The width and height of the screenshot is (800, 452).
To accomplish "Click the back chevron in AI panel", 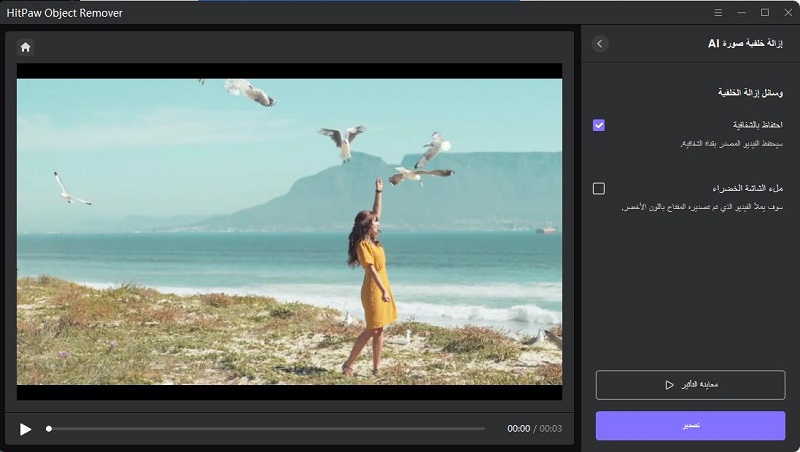I will (599, 44).
